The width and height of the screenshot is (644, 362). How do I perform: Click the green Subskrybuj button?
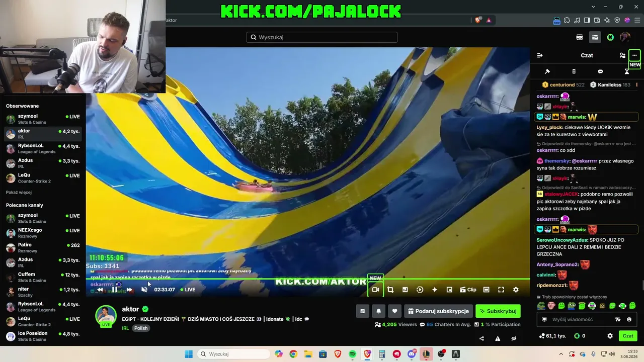tap(498, 311)
